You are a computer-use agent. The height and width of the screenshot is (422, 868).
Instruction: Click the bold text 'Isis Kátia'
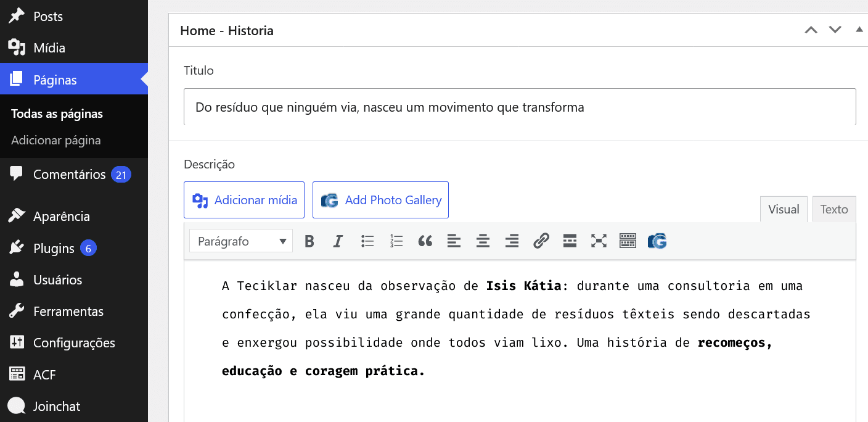[523, 286]
